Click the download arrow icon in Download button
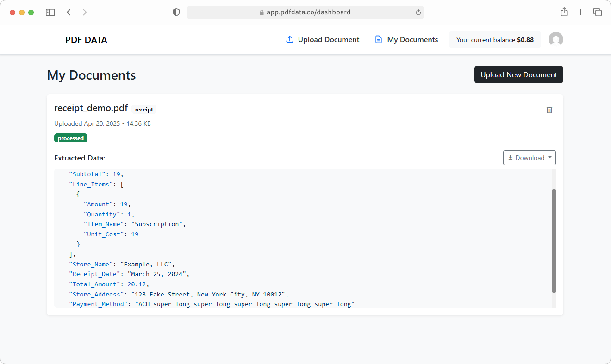 click(511, 158)
